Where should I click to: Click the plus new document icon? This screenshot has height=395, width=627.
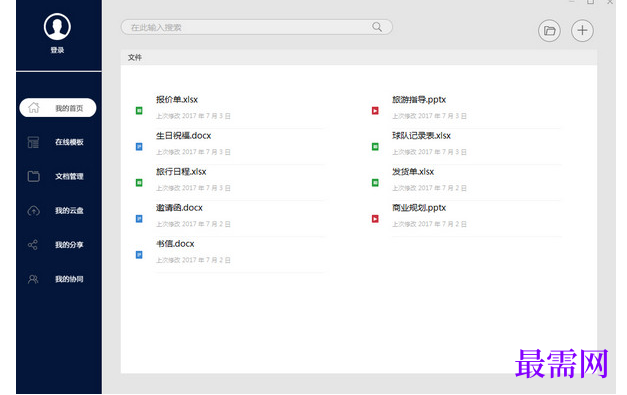coord(582,30)
